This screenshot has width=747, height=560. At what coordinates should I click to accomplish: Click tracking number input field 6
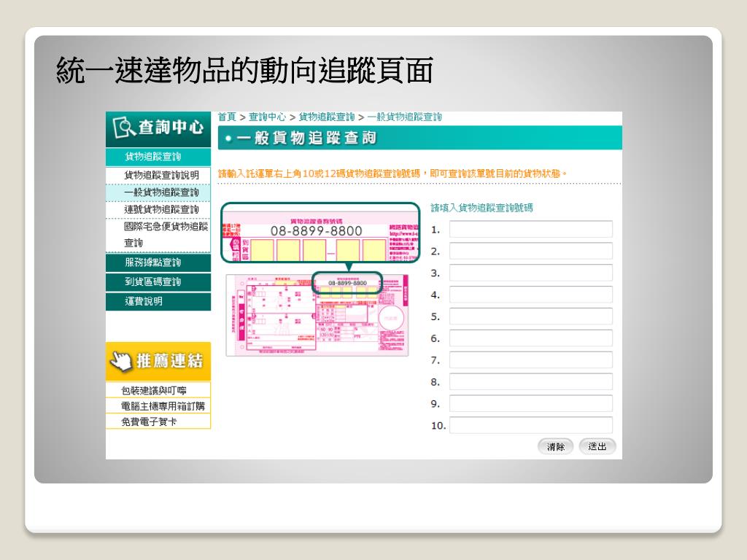(x=531, y=338)
